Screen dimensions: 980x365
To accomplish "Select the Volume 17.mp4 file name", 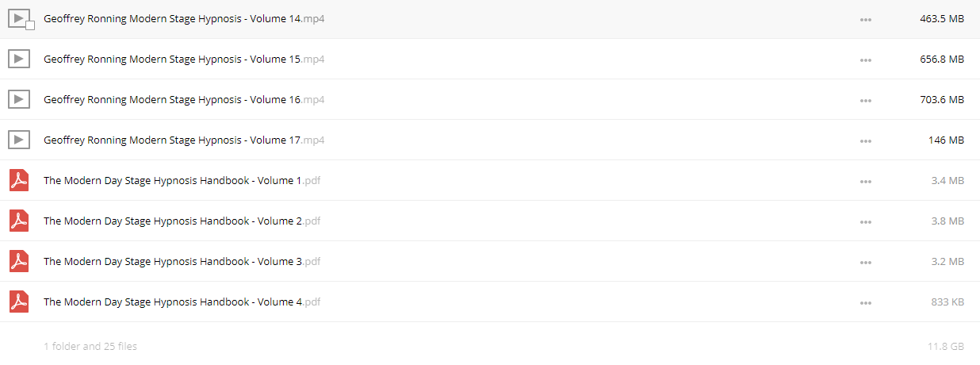I will coord(184,140).
